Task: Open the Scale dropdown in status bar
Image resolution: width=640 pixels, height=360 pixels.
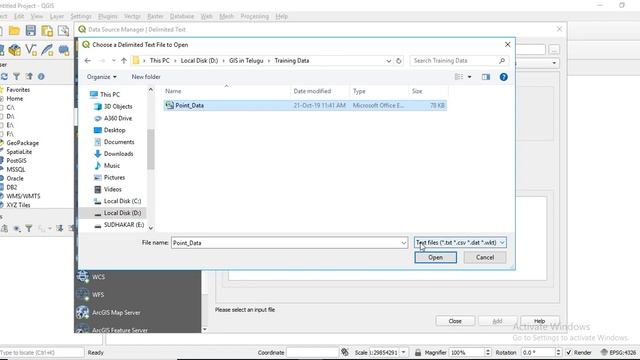Action: pyautogui.click(x=404, y=352)
